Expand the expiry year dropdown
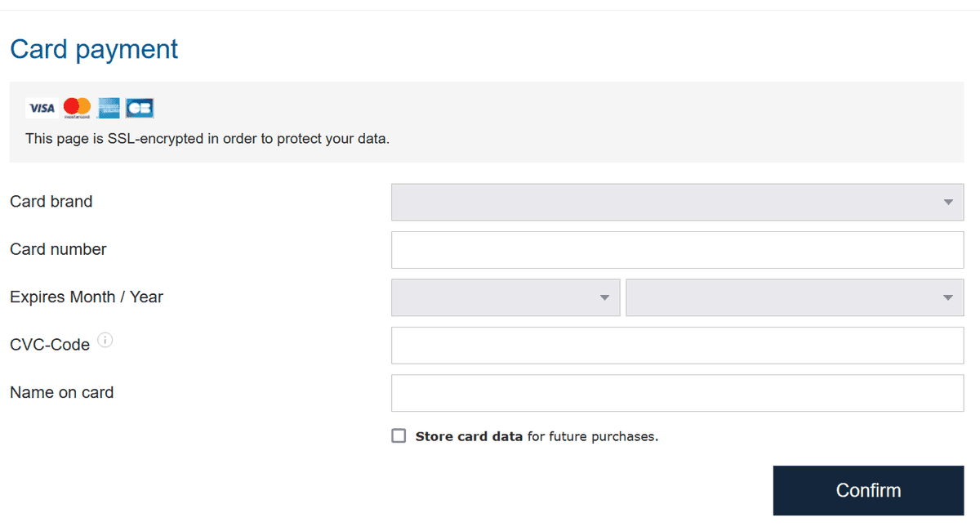Screen dimensions: 980x531 point(794,297)
